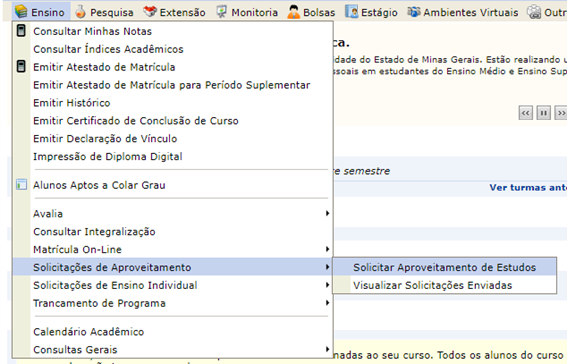Select Emitir Histórico menu entry
The height and width of the screenshot is (364, 567).
pyautogui.click(x=172, y=103)
